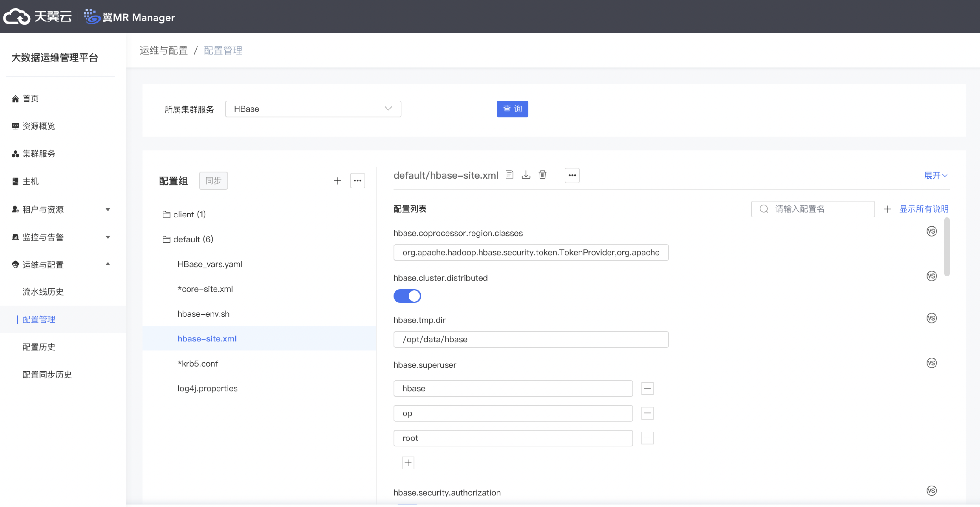
Task: Click 显示所有说明 link
Action: (924, 209)
